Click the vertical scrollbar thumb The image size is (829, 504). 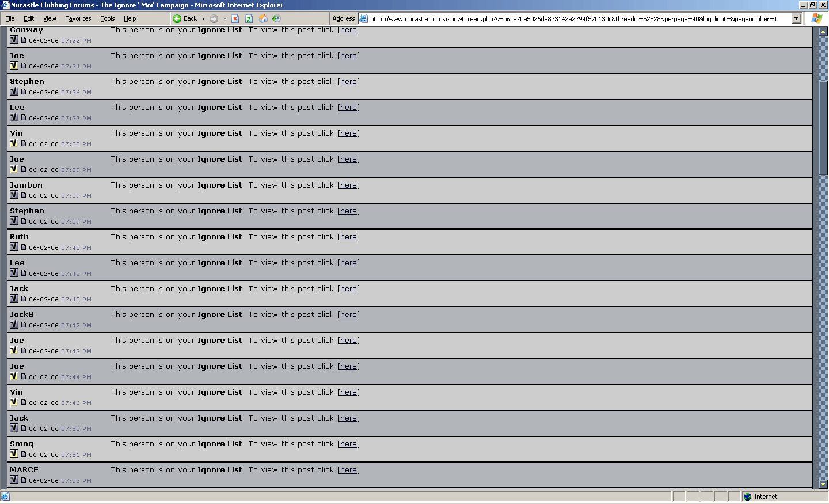point(823,127)
